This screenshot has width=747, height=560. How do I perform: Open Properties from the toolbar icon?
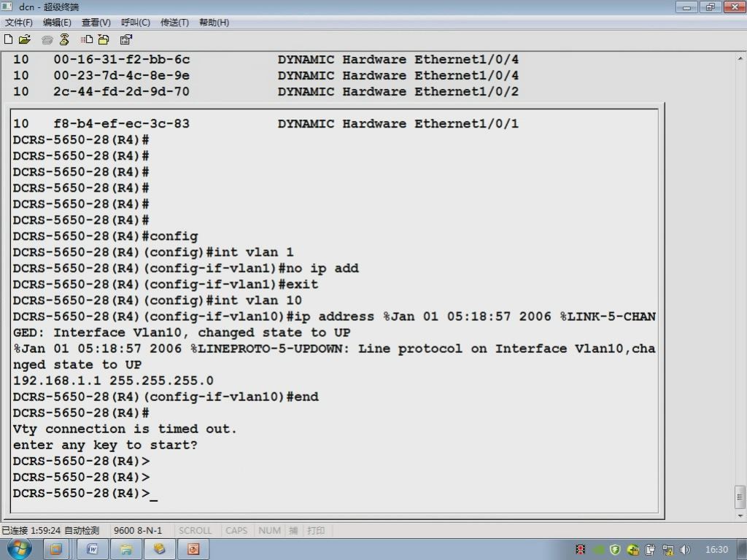pyautogui.click(x=125, y=39)
